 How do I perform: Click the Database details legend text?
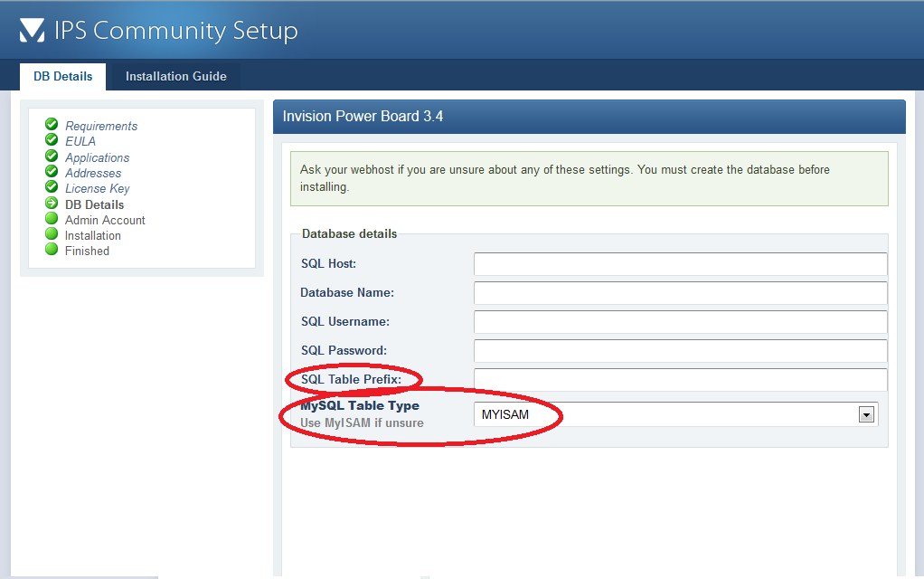click(350, 234)
